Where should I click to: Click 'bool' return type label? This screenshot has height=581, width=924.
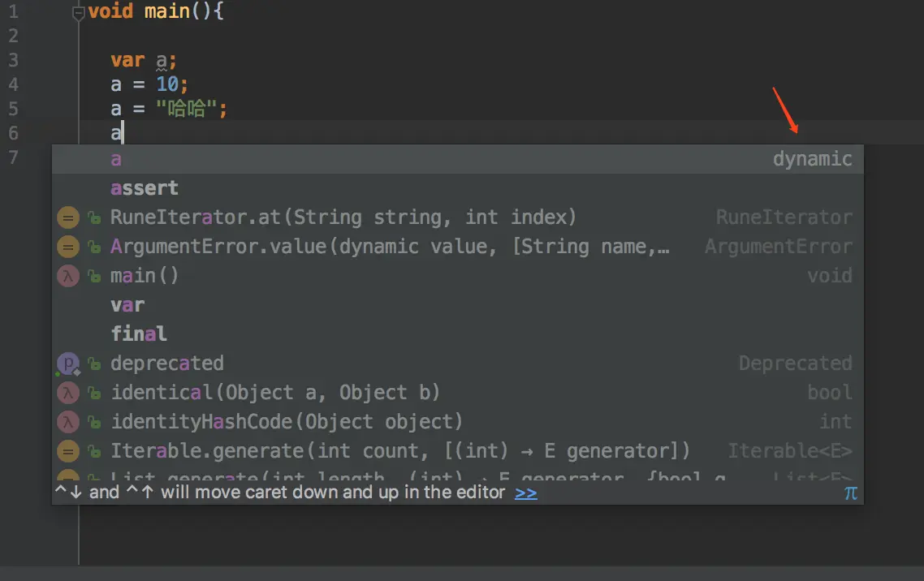point(829,392)
